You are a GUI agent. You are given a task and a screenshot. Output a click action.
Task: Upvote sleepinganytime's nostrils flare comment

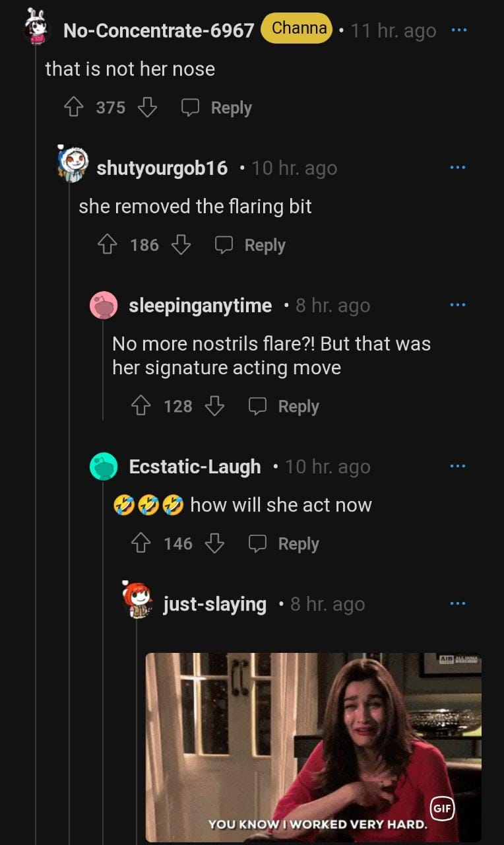[141, 406]
